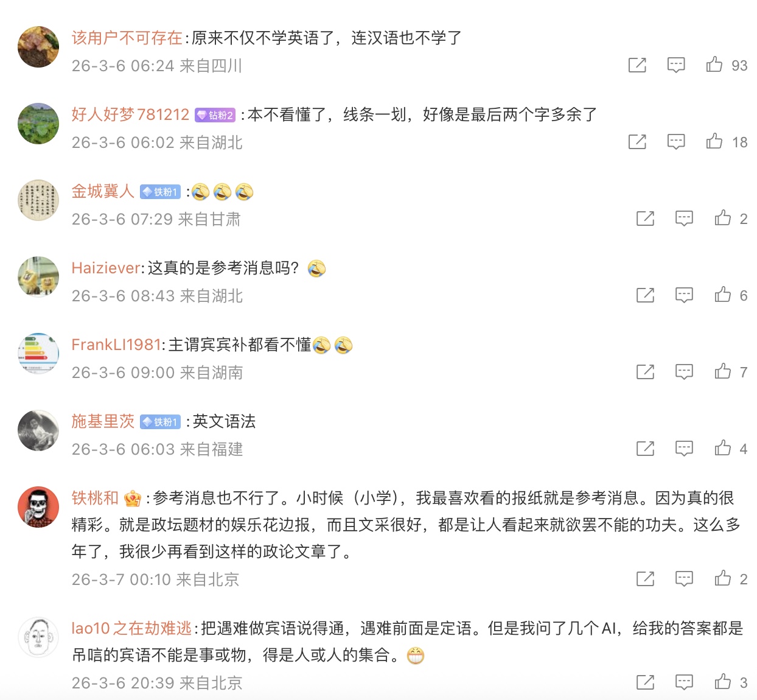
Task: Open lao10之在劫难逃's user page
Action: [131, 628]
